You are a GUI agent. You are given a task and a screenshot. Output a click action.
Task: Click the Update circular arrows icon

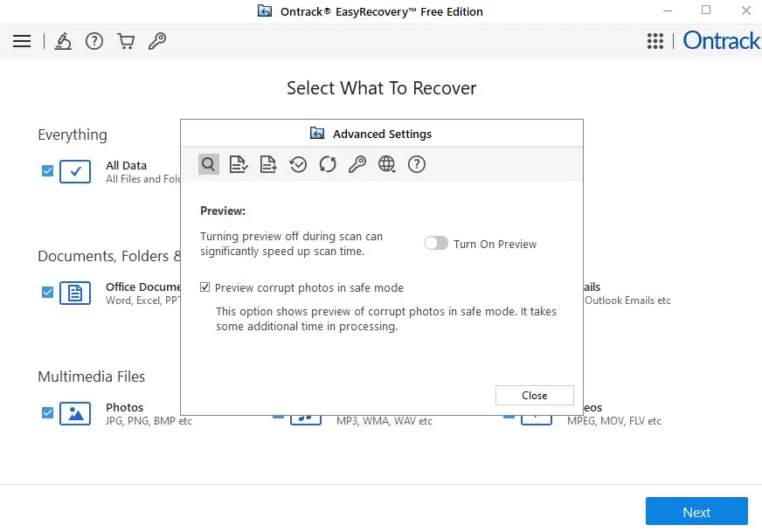[328, 164]
